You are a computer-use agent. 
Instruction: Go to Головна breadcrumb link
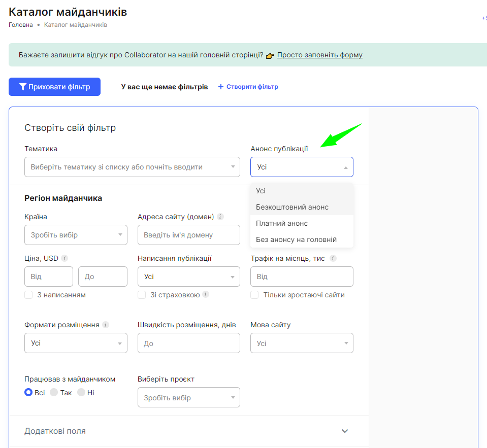pos(20,25)
